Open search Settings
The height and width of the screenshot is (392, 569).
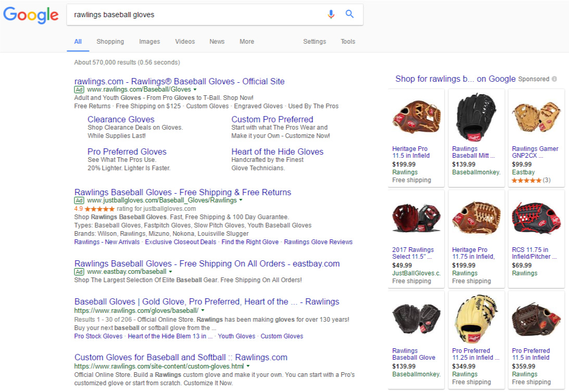point(314,41)
